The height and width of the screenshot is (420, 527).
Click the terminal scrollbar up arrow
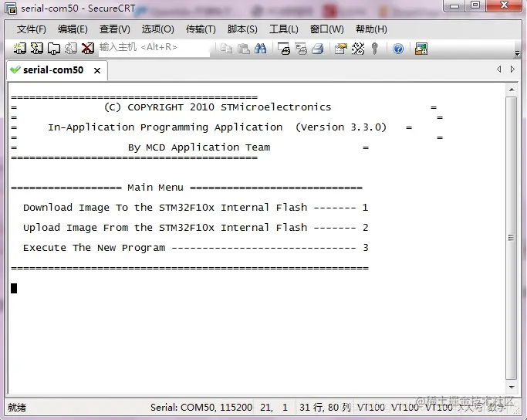512,90
